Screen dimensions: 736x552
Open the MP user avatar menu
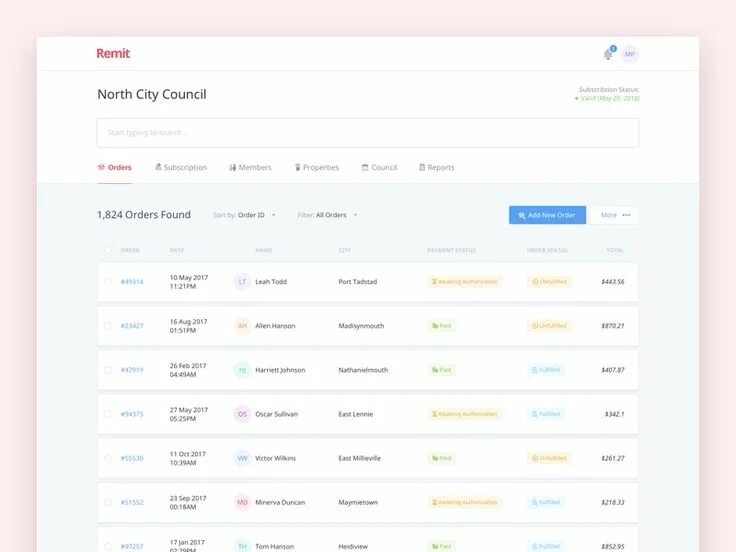point(630,54)
